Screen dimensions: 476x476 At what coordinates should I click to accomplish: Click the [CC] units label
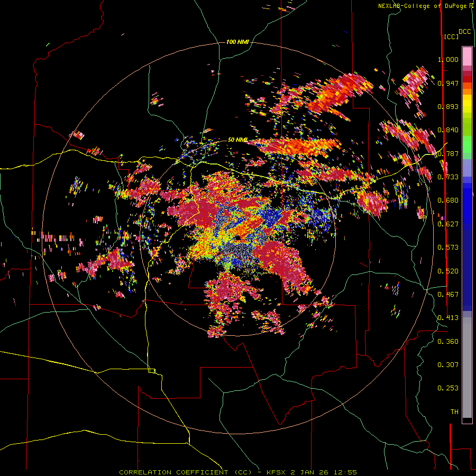[451, 36]
